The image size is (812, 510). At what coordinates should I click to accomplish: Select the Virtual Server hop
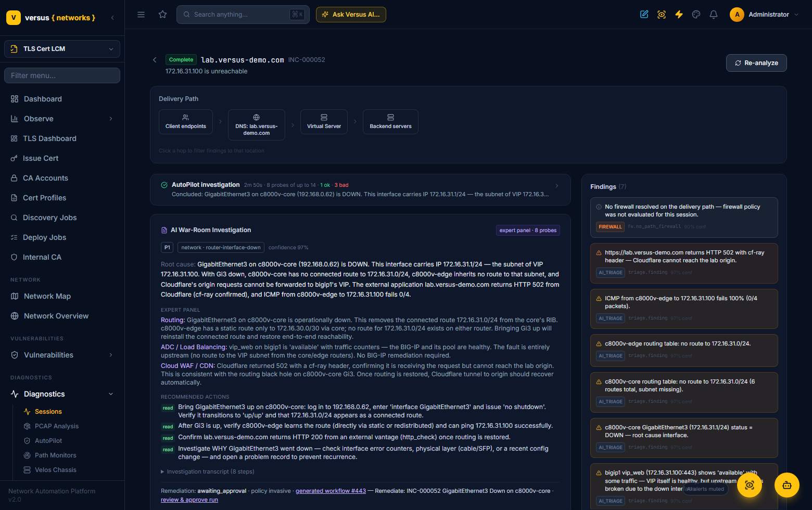coord(324,122)
